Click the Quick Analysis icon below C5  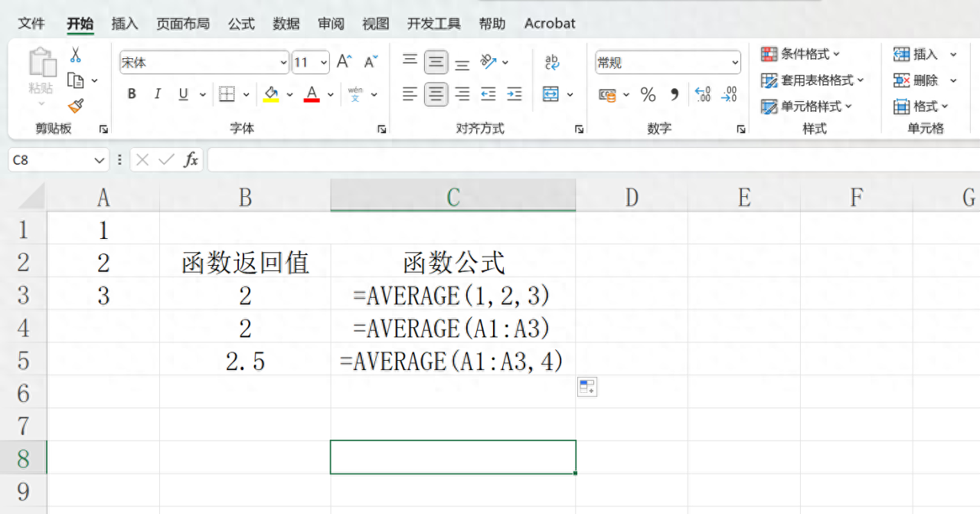587,388
